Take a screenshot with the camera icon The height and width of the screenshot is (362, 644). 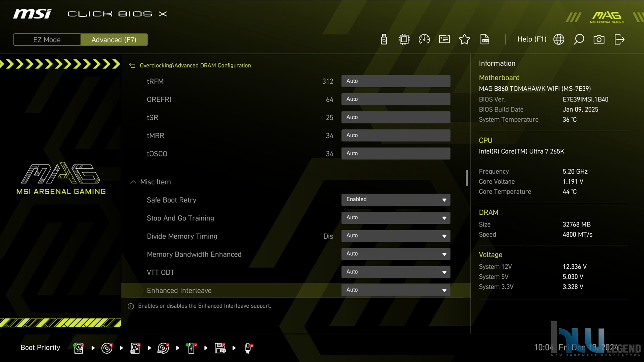coord(599,39)
